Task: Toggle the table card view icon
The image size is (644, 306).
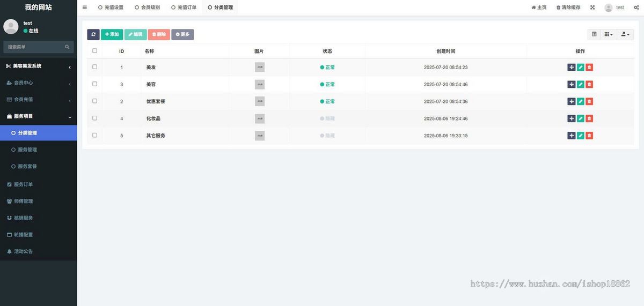Action: [x=594, y=34]
